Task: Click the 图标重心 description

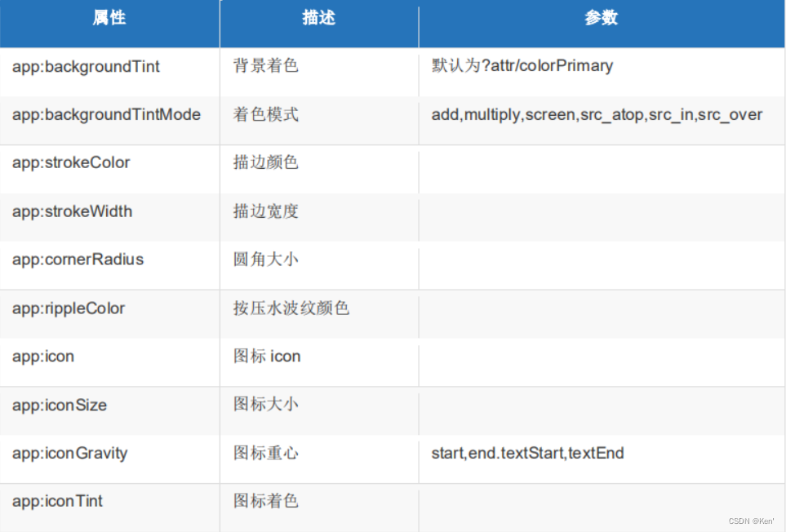Action: (266, 452)
